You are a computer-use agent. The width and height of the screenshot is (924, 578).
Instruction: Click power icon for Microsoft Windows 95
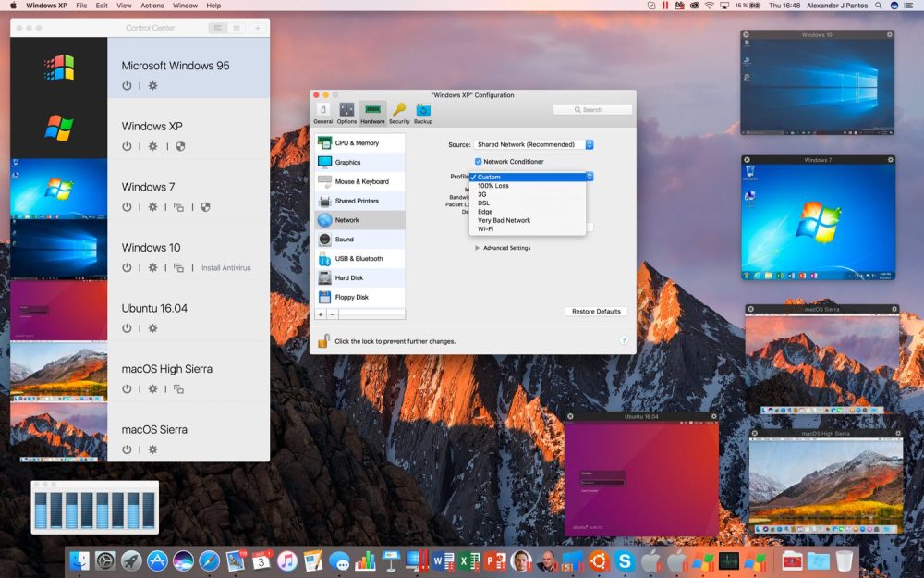127,85
